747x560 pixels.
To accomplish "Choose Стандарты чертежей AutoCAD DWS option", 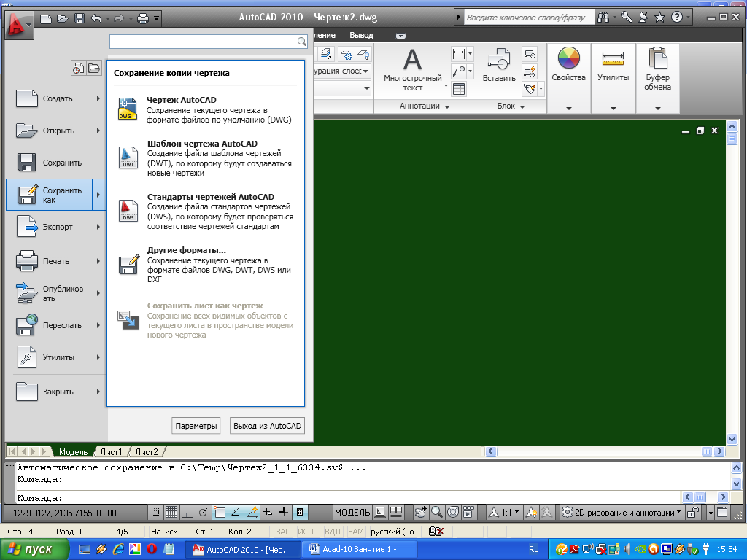I will coord(205,211).
